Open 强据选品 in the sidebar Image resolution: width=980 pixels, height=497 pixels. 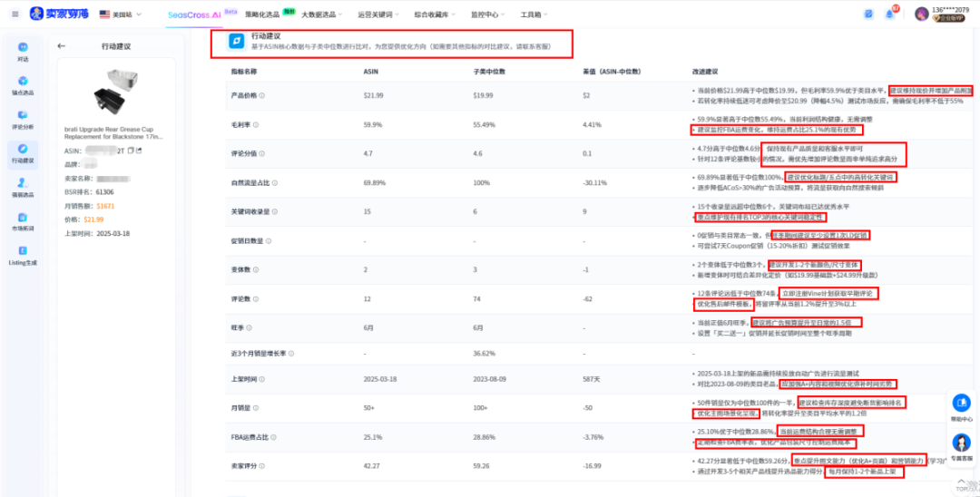[x=23, y=188]
